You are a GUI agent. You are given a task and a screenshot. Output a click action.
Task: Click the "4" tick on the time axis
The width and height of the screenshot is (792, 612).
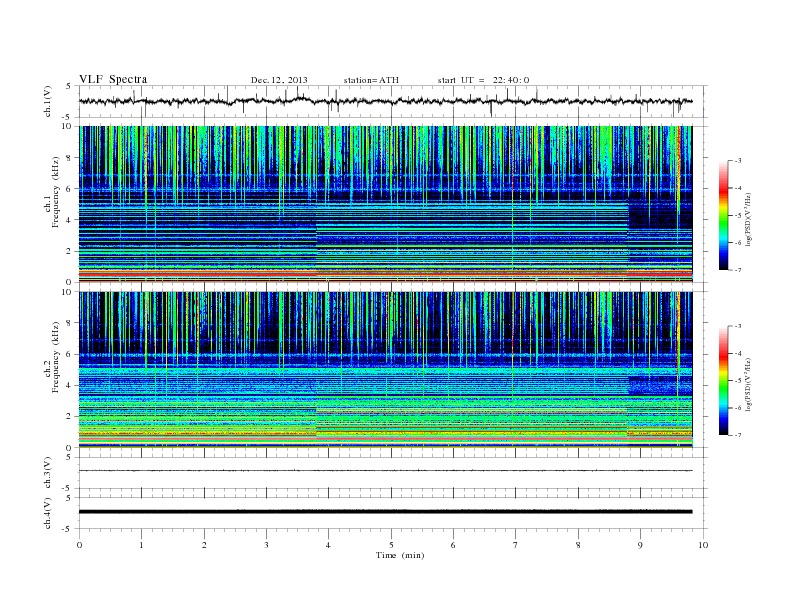point(328,545)
